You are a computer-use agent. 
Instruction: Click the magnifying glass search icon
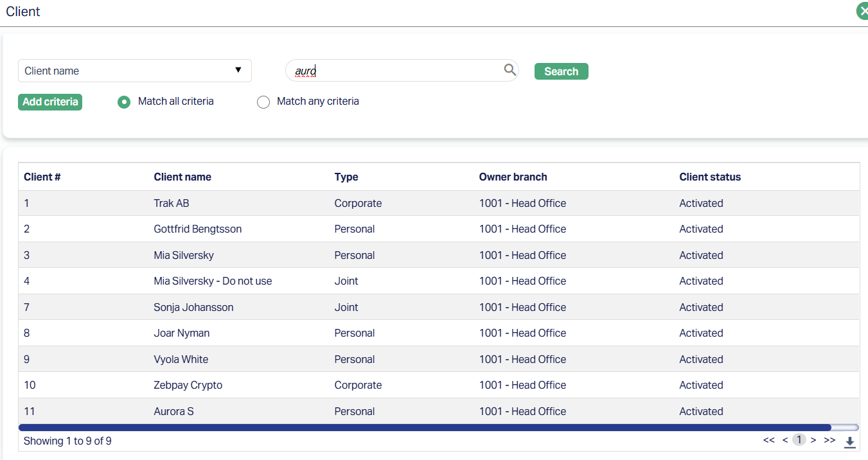(509, 70)
